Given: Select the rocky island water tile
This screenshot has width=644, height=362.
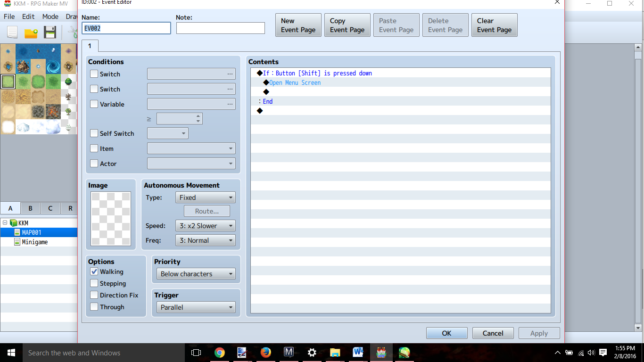Looking at the screenshot, I should click(23, 66).
